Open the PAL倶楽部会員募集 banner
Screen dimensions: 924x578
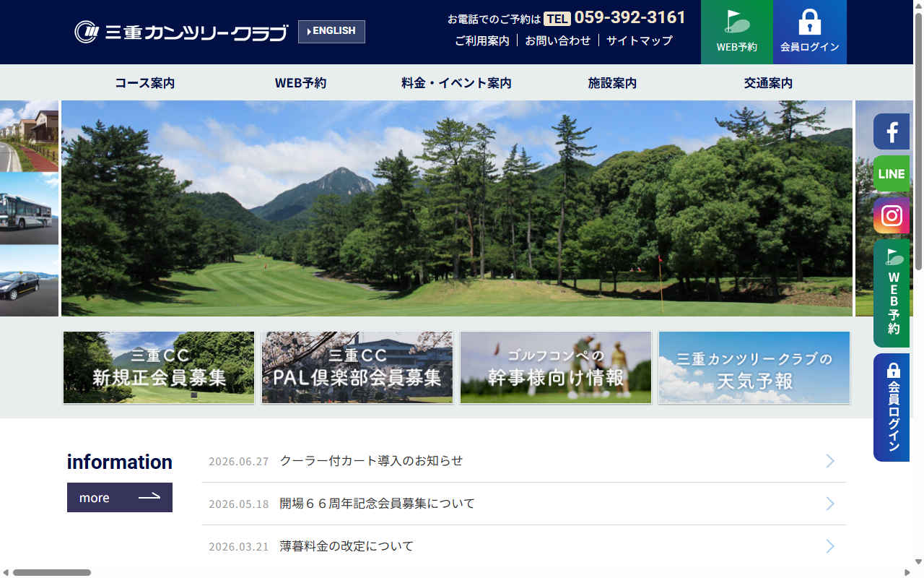[357, 367]
